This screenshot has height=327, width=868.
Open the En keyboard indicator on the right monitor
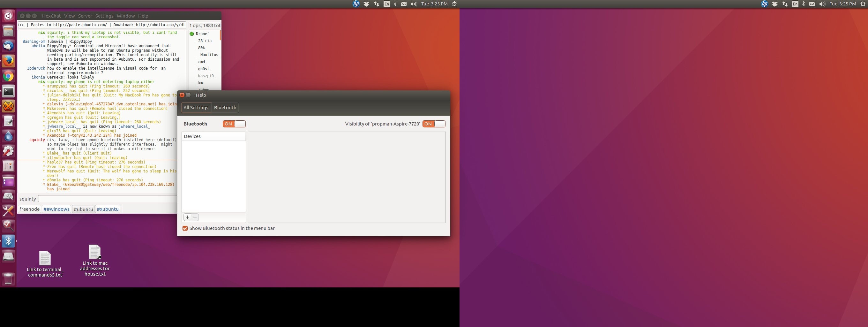pyautogui.click(x=795, y=4)
